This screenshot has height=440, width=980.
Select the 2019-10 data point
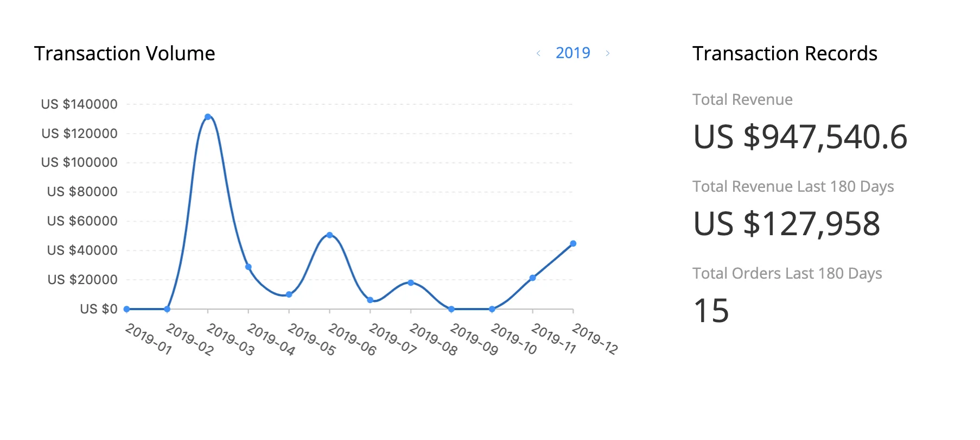[492, 309]
